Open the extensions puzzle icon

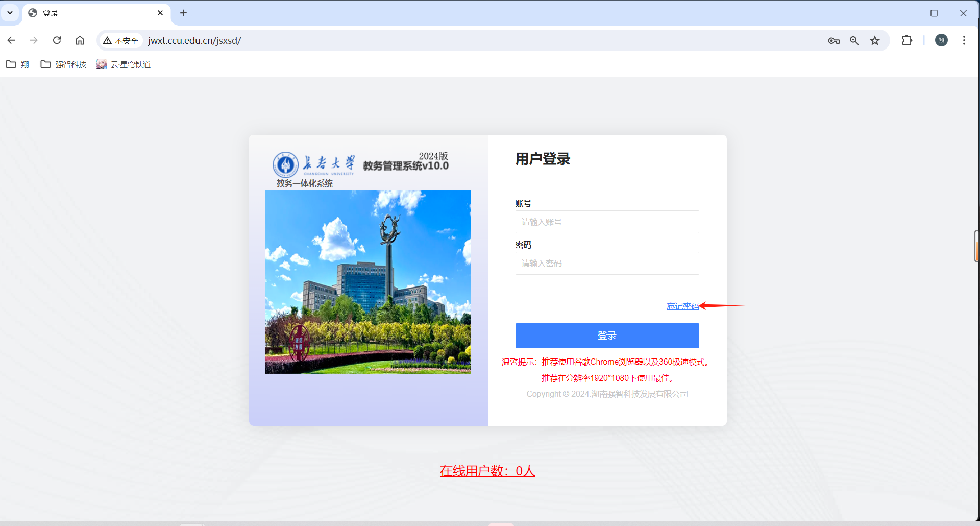pyautogui.click(x=906, y=40)
